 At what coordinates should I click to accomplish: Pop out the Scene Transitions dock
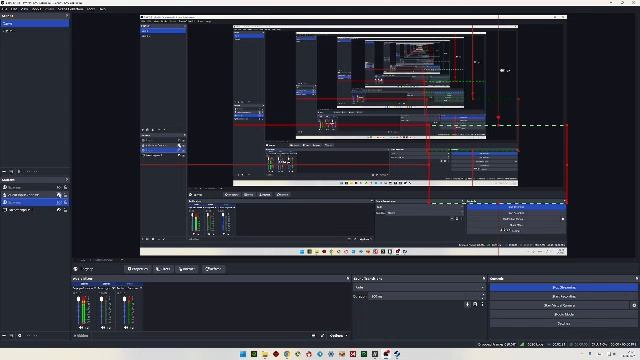point(484,278)
